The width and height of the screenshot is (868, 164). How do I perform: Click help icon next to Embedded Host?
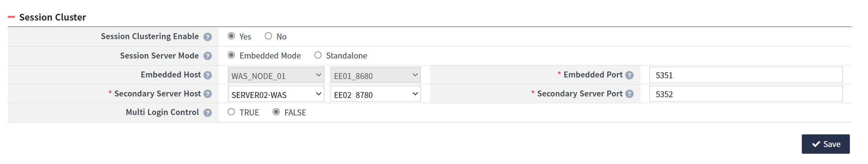[x=208, y=75]
